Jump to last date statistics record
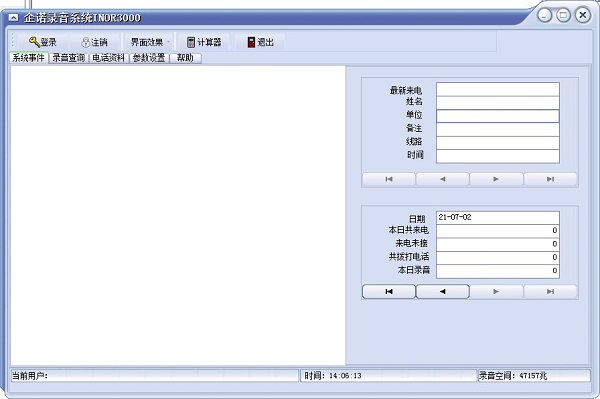600x399 pixels. tap(550, 292)
